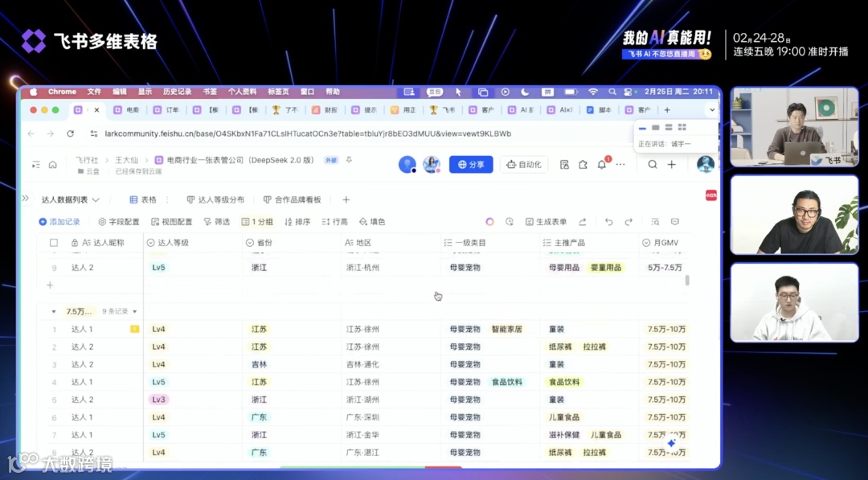Collapse the 7.5万 group triangle

tap(54, 312)
